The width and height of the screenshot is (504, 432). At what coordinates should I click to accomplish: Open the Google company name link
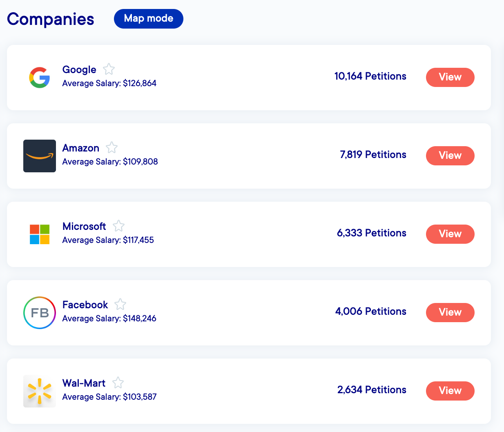coord(79,70)
